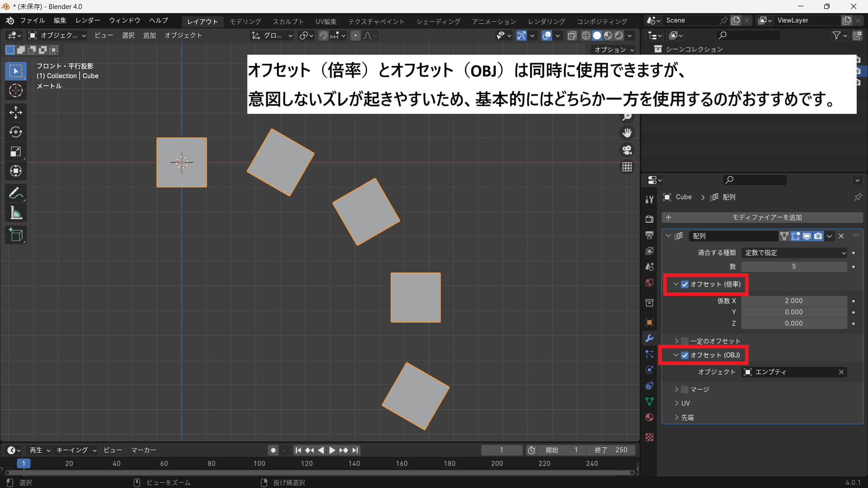This screenshot has height=488, width=868.
Task: Click the Add Cube tool
Action: pos(16,235)
